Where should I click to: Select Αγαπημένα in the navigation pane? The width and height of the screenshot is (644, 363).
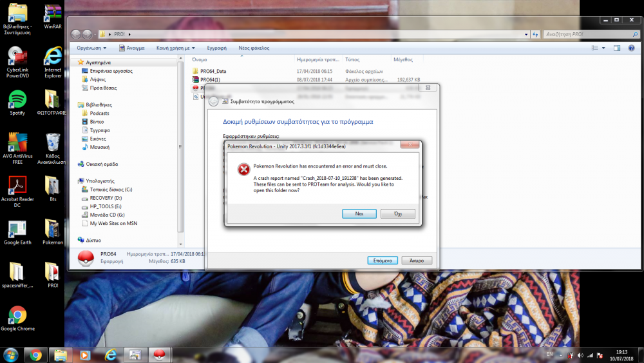(98, 63)
